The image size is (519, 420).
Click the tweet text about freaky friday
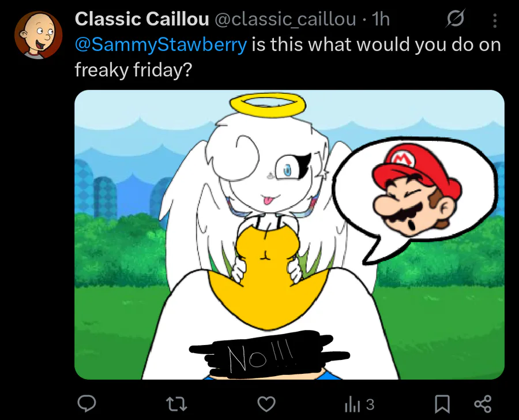[x=288, y=57]
